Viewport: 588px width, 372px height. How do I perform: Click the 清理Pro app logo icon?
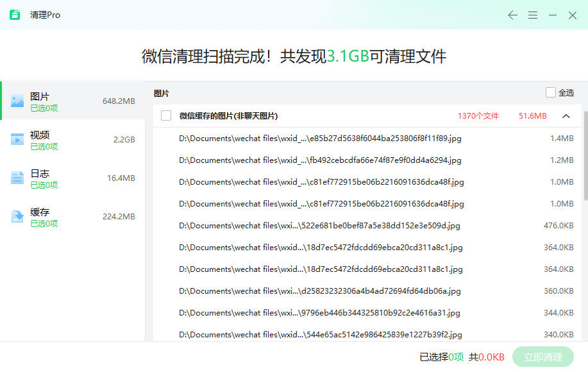(15, 15)
